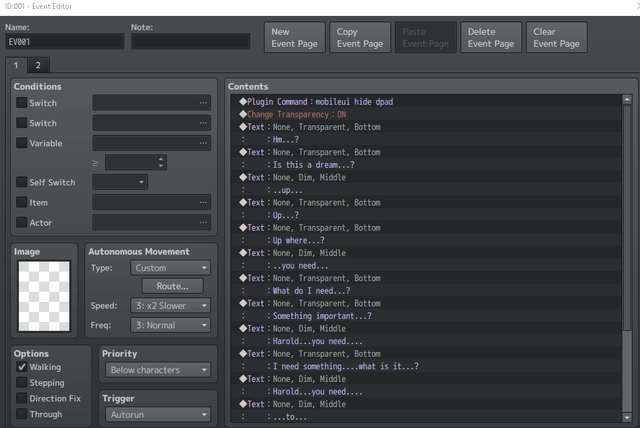Viewport: 640px width, 428px height.
Task: Select the text line '..you need...'
Action: 426,266
